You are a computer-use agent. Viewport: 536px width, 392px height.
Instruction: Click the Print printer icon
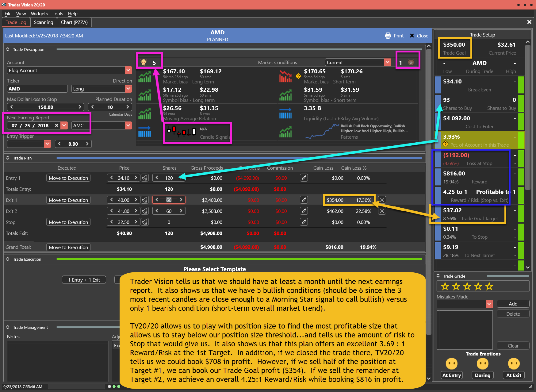(x=388, y=36)
